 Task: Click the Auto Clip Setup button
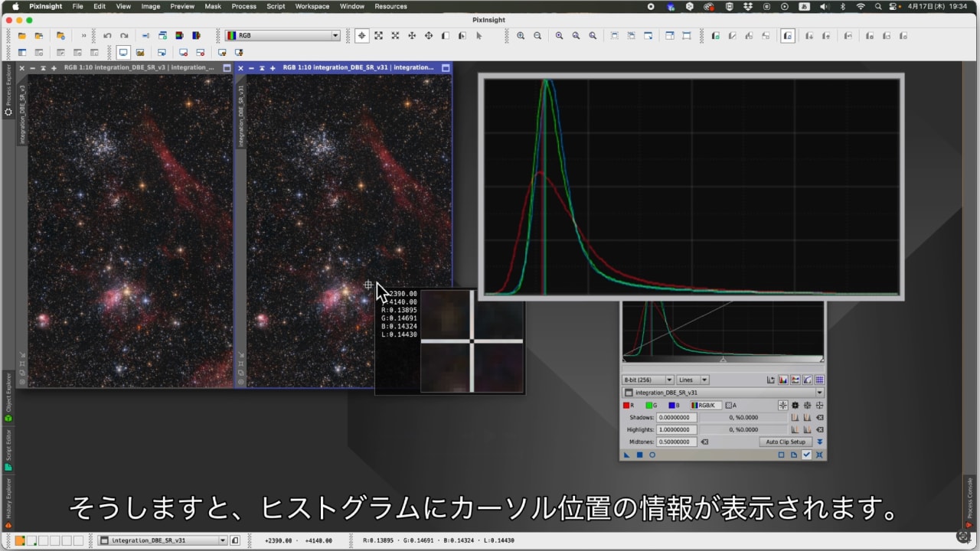click(x=786, y=442)
